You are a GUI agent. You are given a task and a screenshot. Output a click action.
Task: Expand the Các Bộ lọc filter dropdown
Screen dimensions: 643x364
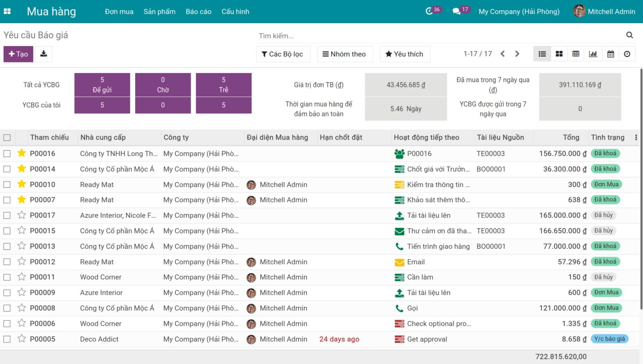click(283, 54)
